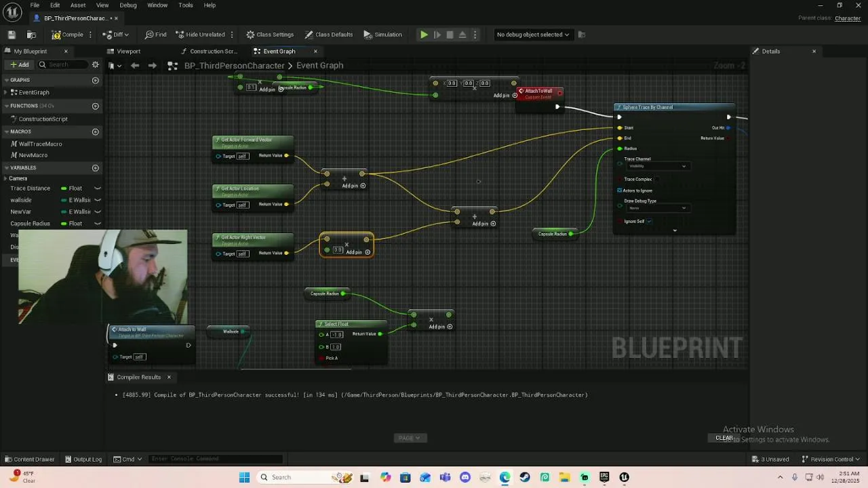Focus the My Blueprint search field
868x488 pixels.
62,64
